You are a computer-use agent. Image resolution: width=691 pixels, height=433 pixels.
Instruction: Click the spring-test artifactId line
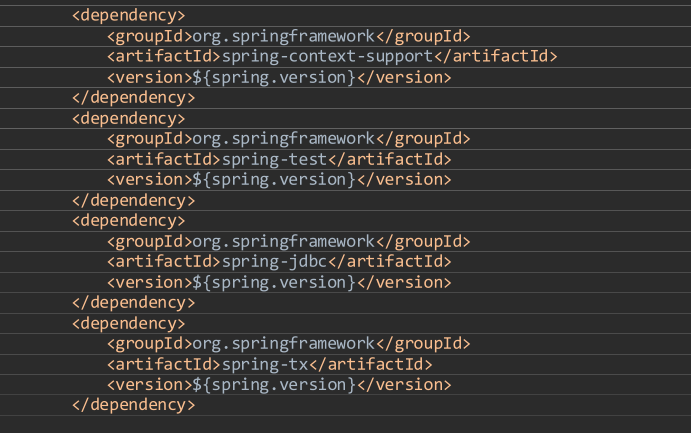279,159
